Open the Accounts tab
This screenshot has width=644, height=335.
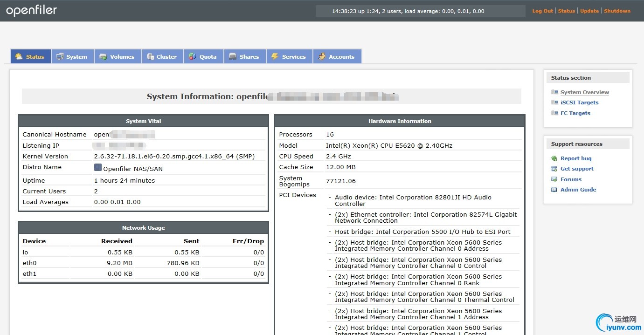click(x=337, y=57)
